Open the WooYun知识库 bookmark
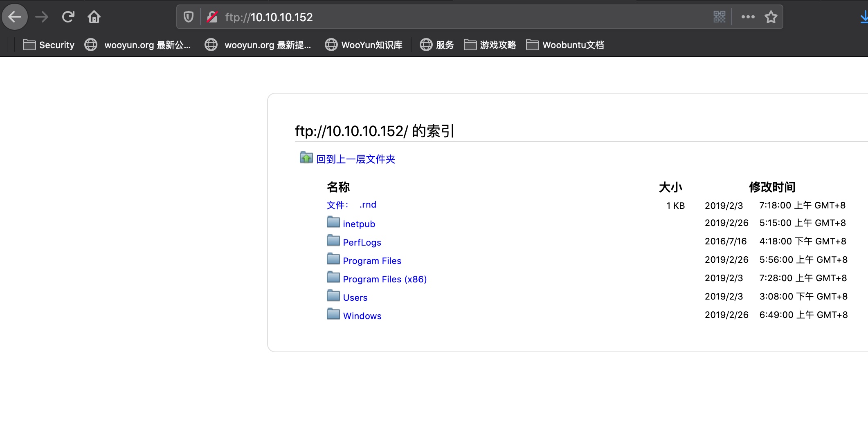 [x=364, y=45]
